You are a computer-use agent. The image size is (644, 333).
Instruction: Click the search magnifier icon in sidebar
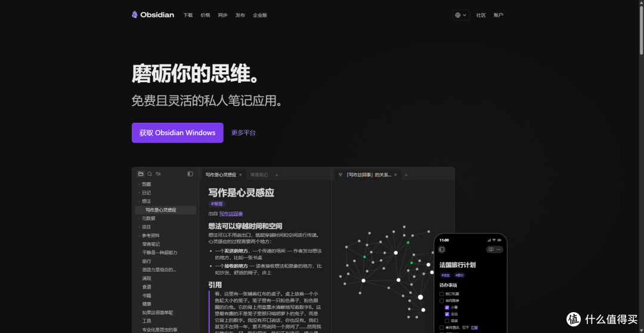coord(150,174)
